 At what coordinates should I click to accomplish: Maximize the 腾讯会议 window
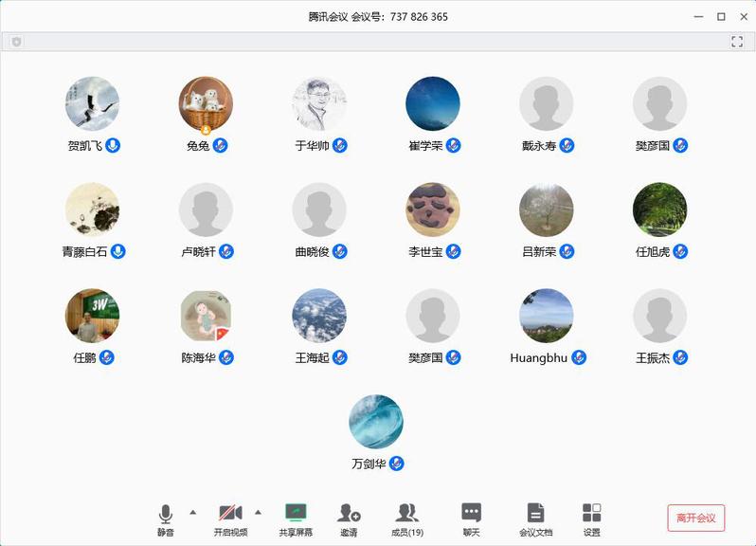tap(721, 17)
